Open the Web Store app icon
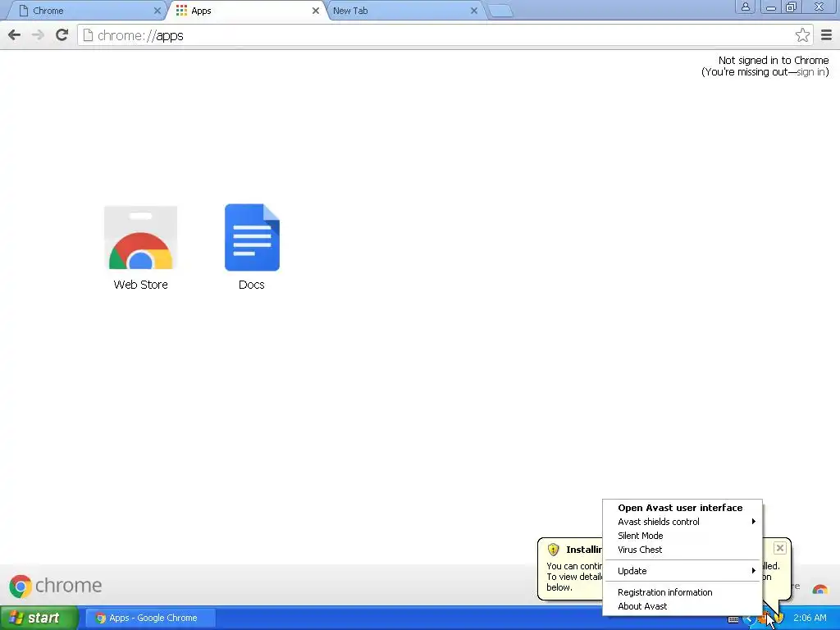 [x=140, y=238]
